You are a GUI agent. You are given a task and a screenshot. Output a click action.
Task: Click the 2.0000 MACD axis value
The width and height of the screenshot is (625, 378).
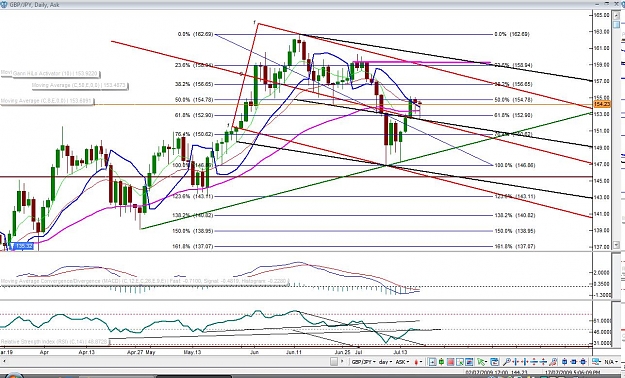pos(601,272)
